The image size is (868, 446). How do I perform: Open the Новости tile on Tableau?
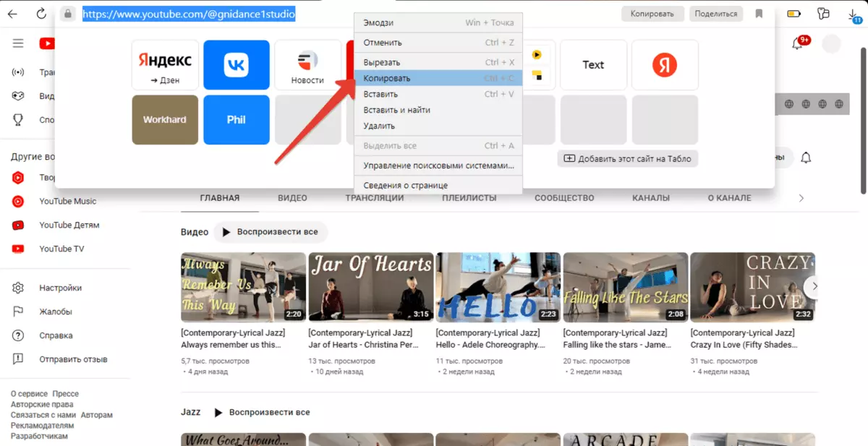[307, 65]
